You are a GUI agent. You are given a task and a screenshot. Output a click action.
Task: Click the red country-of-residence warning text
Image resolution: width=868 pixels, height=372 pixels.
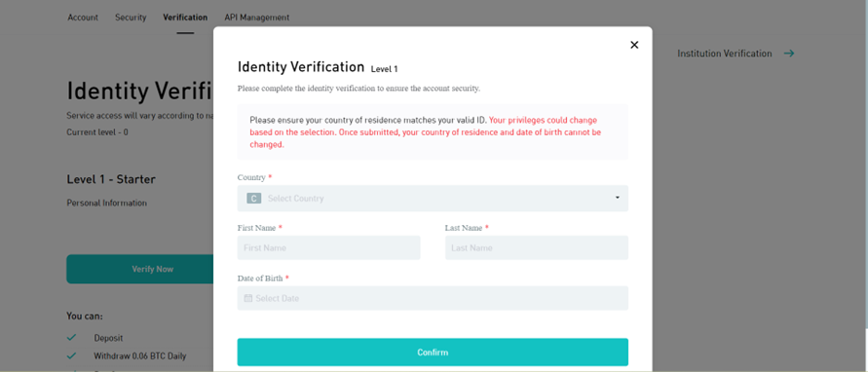tap(425, 132)
